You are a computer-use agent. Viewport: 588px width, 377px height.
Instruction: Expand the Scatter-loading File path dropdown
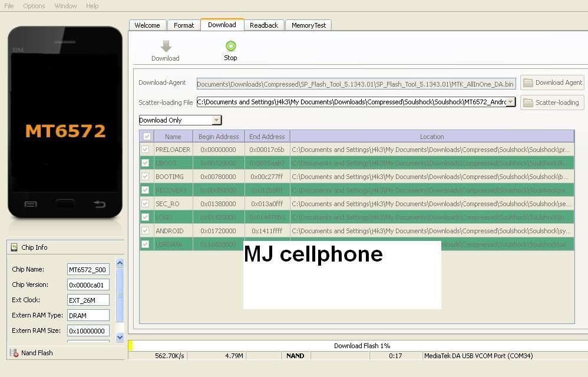point(510,102)
